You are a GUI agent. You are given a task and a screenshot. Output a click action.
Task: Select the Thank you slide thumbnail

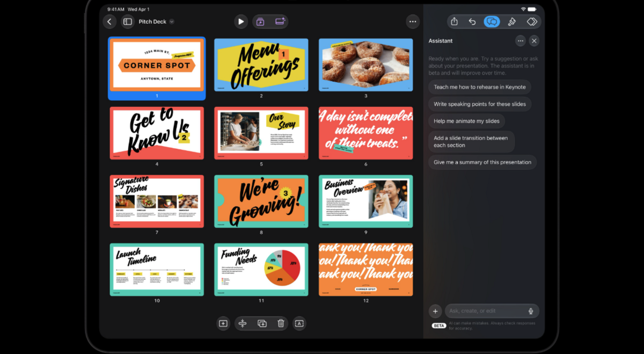[x=366, y=270]
